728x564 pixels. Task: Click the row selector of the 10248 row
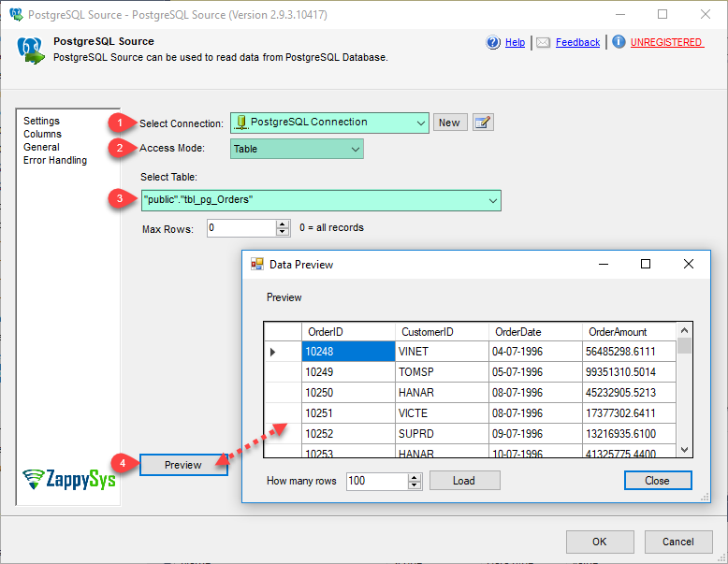283,352
